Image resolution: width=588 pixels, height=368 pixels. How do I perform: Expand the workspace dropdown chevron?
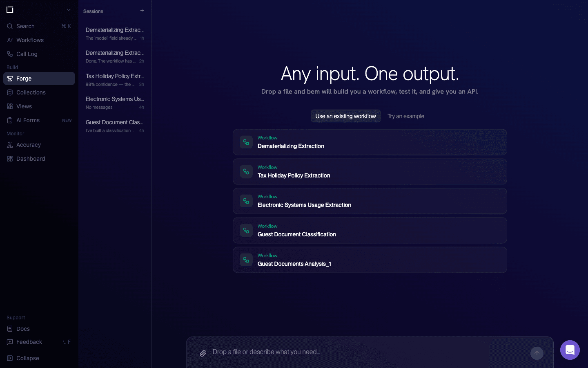pyautogui.click(x=69, y=10)
